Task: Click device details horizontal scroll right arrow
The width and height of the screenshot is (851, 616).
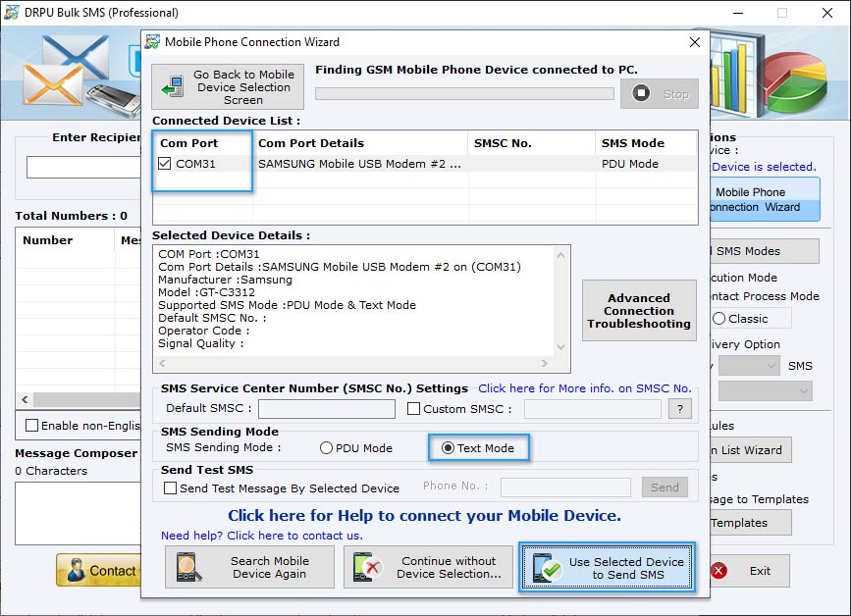Action: pyautogui.click(x=545, y=363)
